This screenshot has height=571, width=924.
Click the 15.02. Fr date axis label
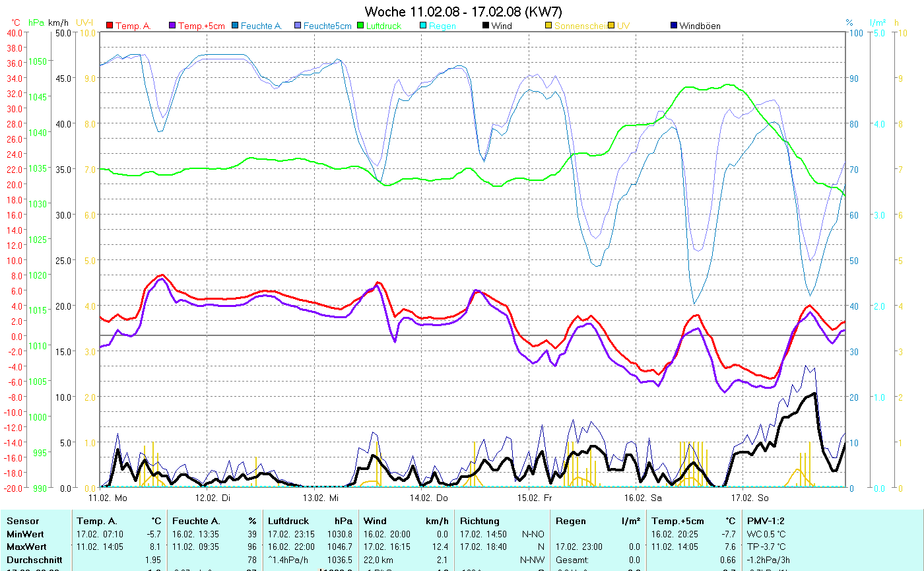click(x=533, y=498)
